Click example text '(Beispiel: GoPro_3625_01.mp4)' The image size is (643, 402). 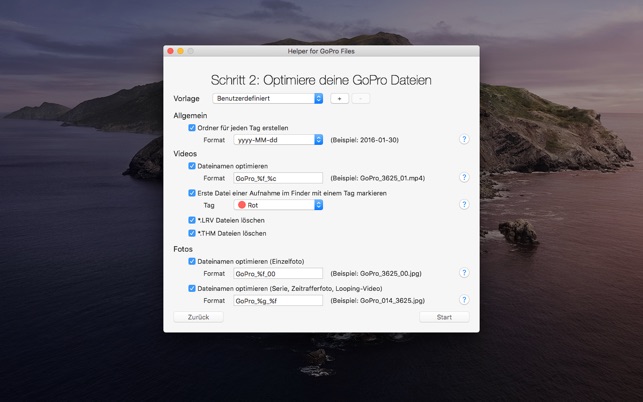tap(378, 178)
